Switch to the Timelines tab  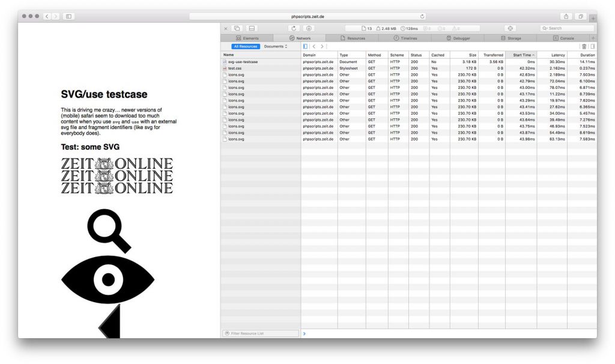click(405, 38)
